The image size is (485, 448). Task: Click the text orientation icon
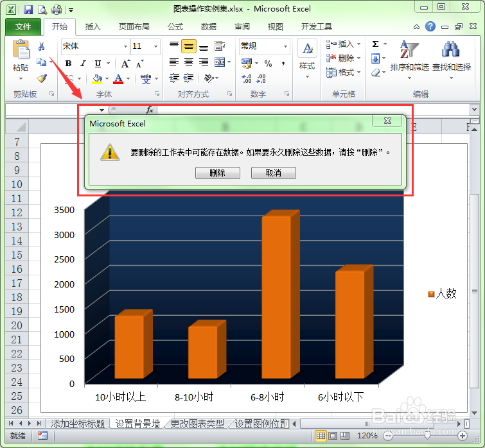pyautogui.click(x=209, y=78)
